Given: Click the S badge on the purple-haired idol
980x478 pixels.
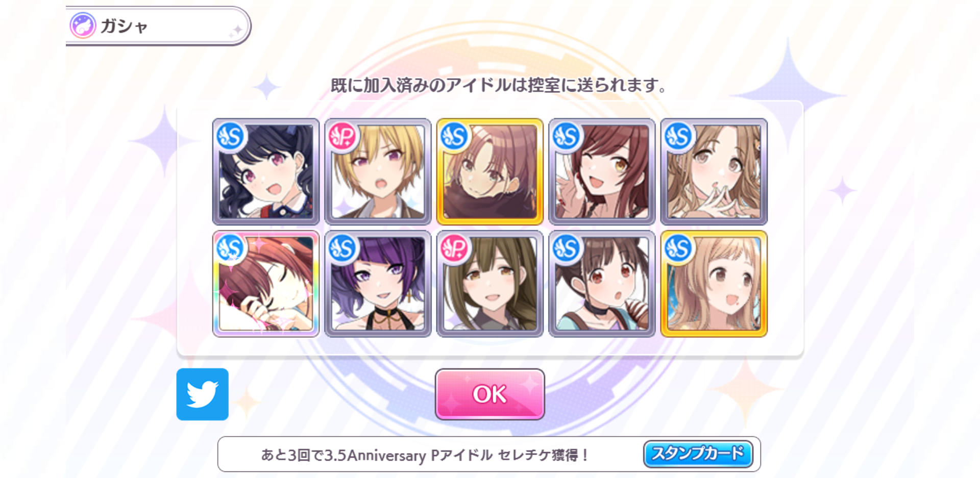Looking at the screenshot, I should pyautogui.click(x=342, y=248).
